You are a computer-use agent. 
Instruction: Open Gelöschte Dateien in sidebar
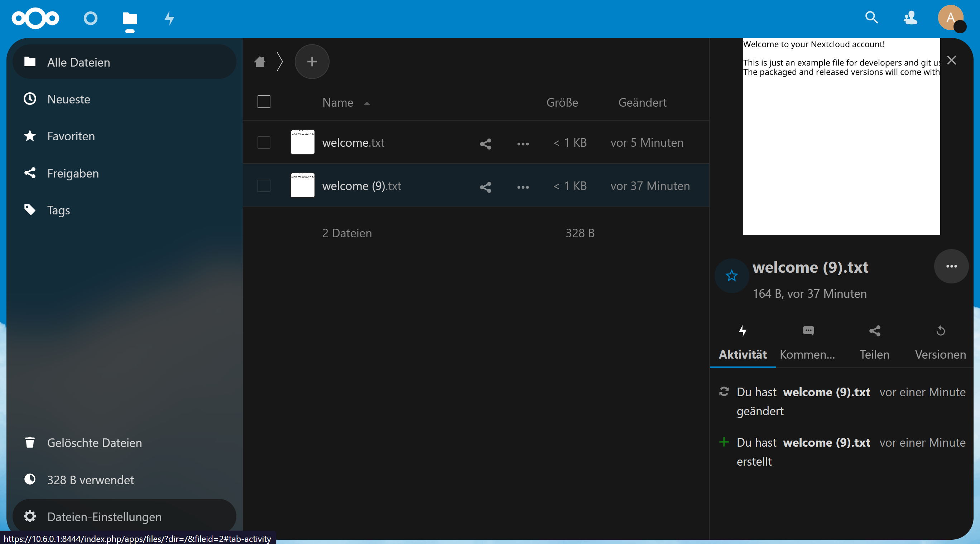tap(94, 443)
